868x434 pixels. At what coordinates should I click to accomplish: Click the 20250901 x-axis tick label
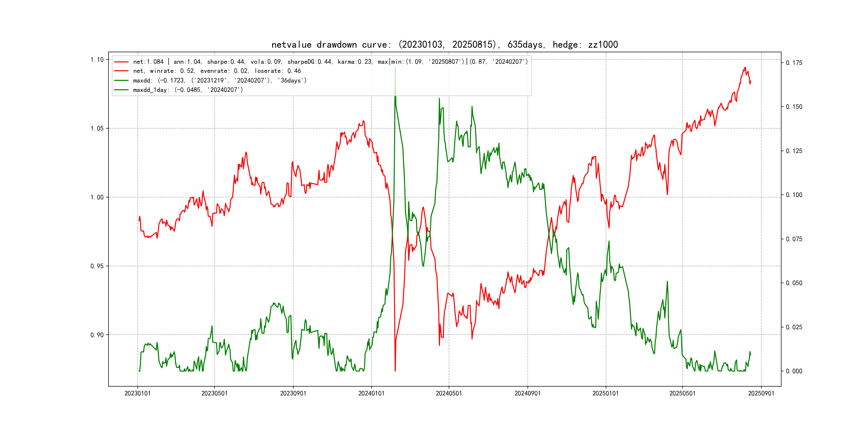pos(761,394)
